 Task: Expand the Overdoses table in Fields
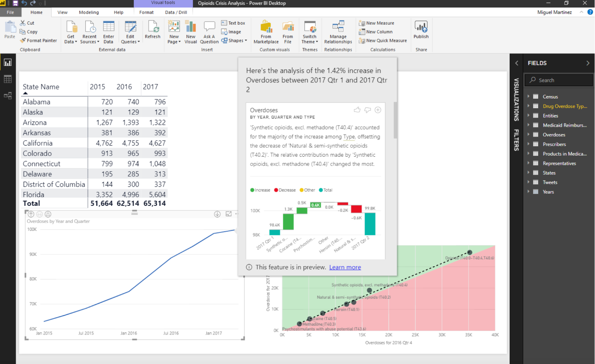point(529,134)
